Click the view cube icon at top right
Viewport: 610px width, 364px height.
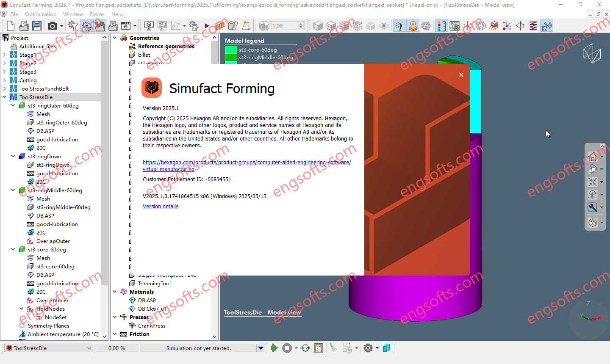pos(592,54)
